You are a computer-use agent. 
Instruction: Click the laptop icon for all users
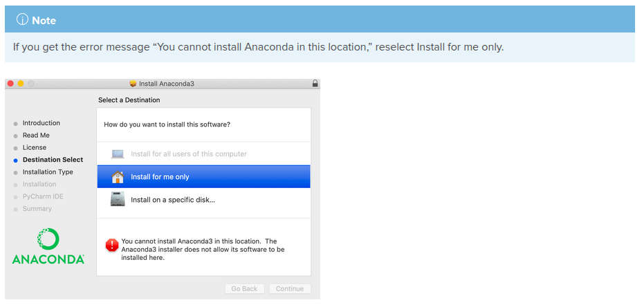point(118,154)
